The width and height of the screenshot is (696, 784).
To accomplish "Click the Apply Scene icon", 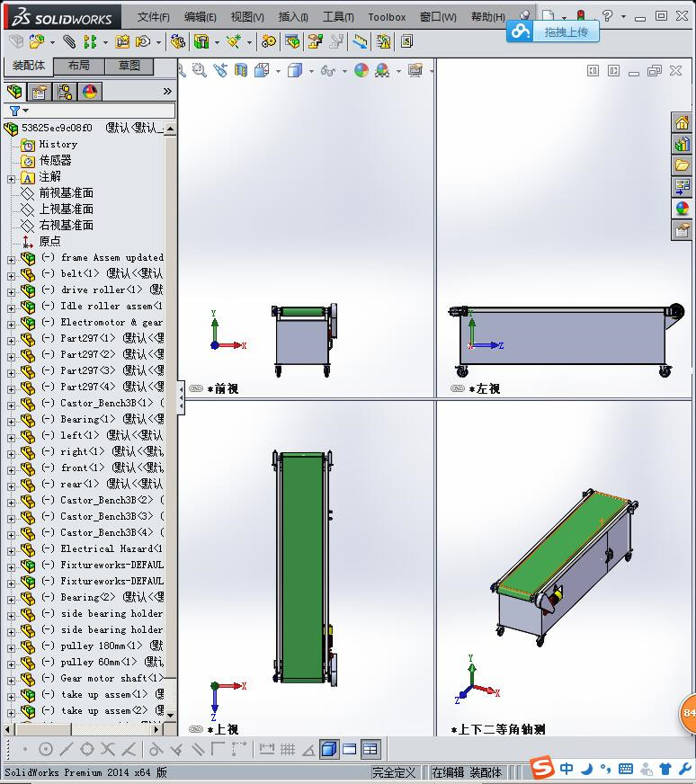I will 382,70.
